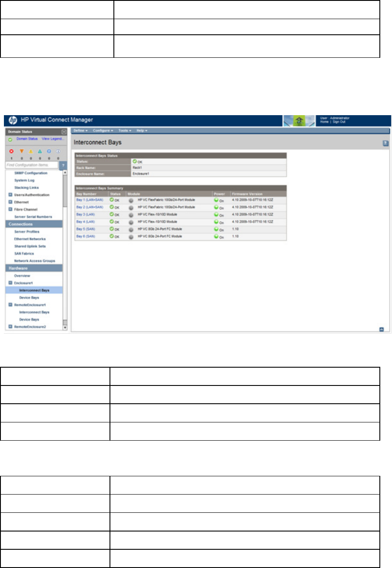Expand the Fibre Channel tree node
392x568 pixels.
click(x=10, y=209)
